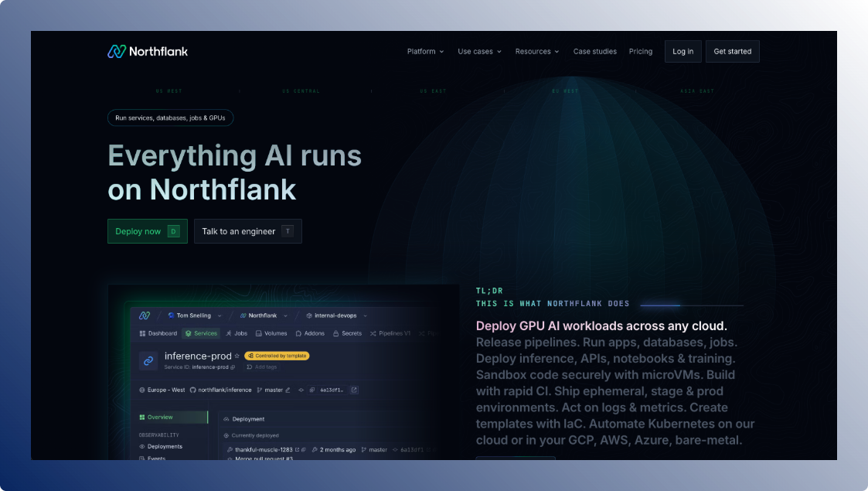This screenshot has height=491, width=868.
Task: Go to Case studies page
Action: click(595, 52)
